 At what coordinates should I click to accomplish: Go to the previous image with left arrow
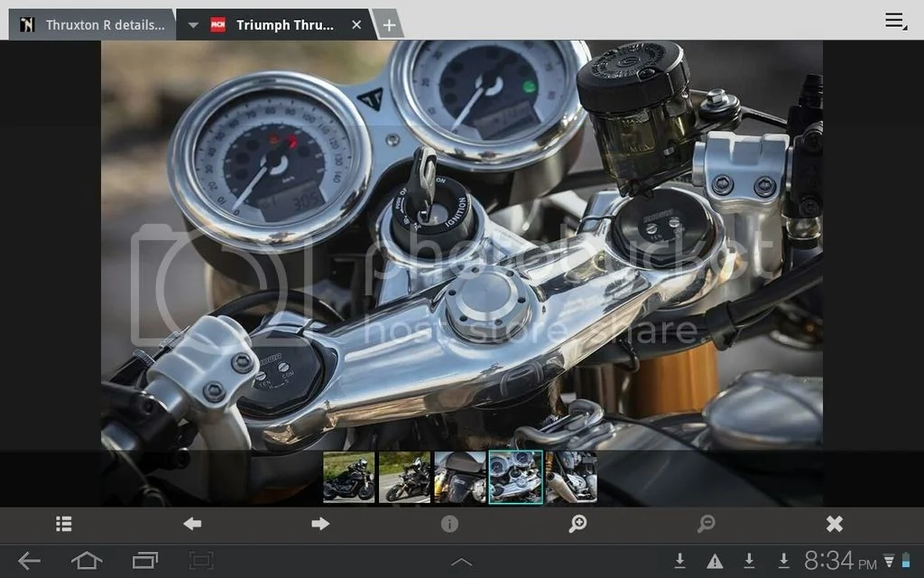coord(192,524)
